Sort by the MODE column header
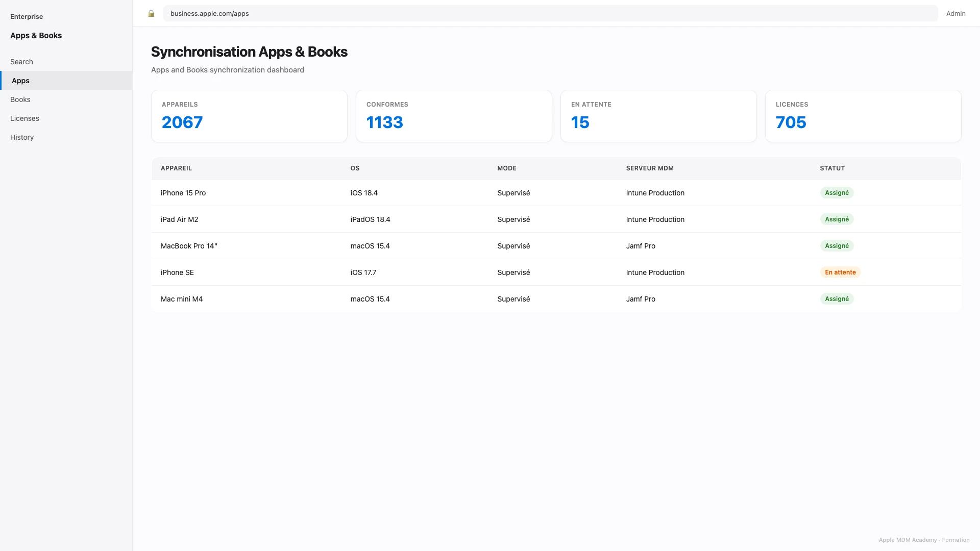 click(x=507, y=168)
